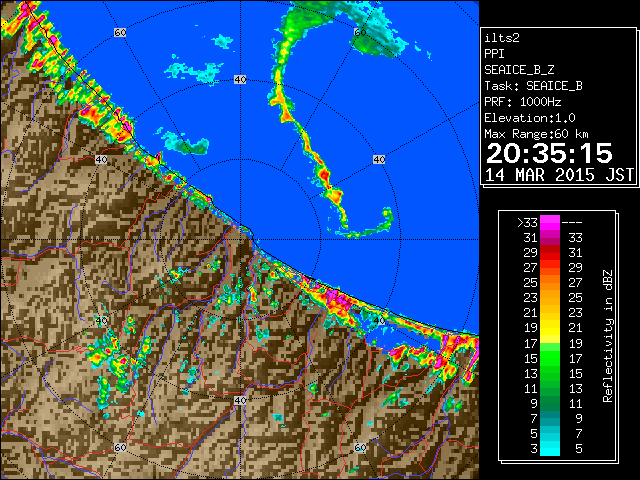
Task: Select the 'SEAICE_B_Z' product name
Action: click(x=519, y=70)
